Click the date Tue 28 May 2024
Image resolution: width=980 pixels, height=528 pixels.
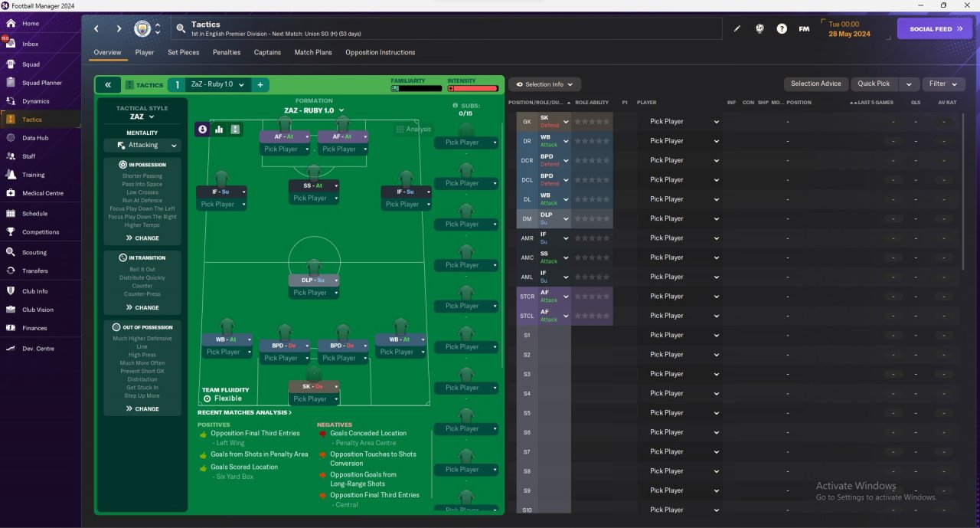850,29
